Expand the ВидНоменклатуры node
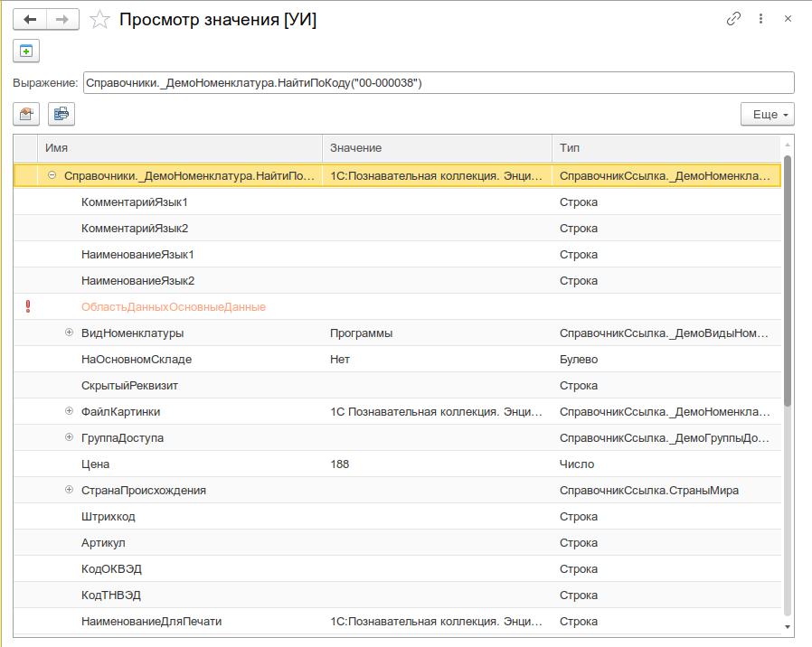This screenshot has height=647, width=812. pyautogui.click(x=69, y=333)
